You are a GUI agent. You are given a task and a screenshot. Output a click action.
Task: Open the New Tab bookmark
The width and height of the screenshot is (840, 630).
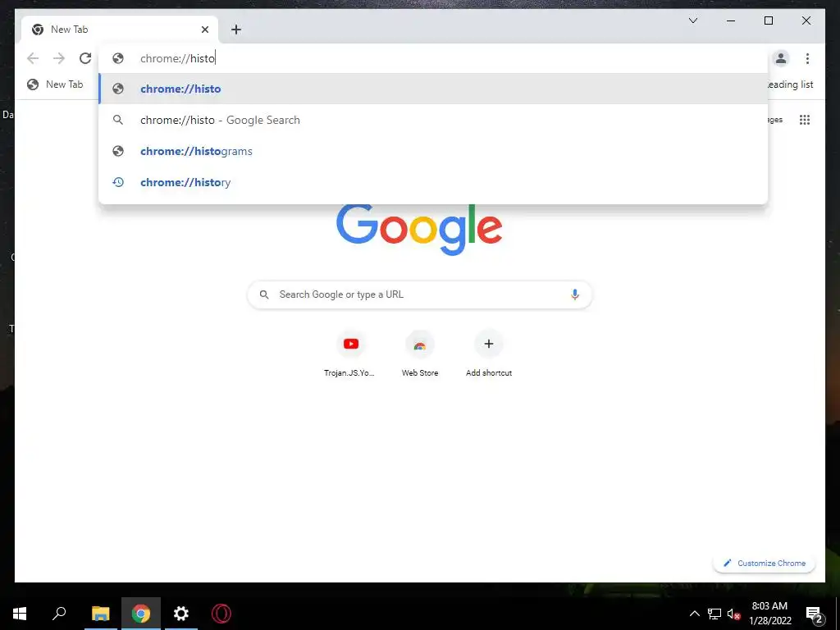click(x=55, y=84)
